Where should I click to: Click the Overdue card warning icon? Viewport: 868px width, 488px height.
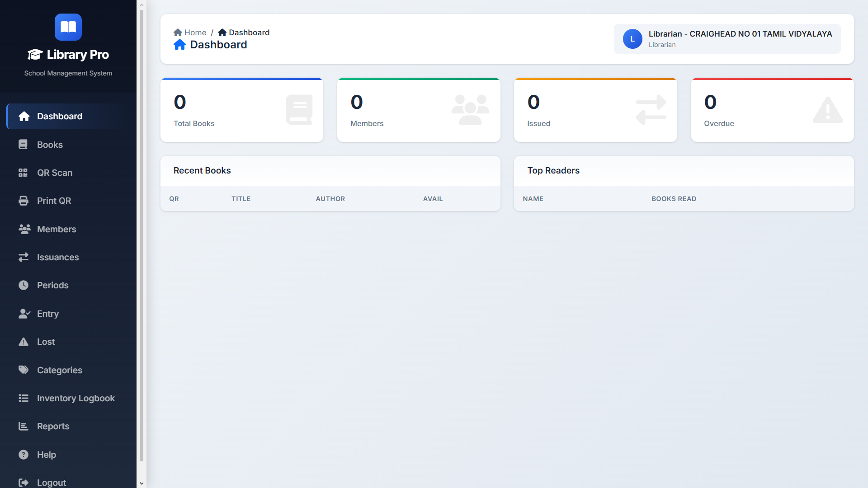point(828,110)
